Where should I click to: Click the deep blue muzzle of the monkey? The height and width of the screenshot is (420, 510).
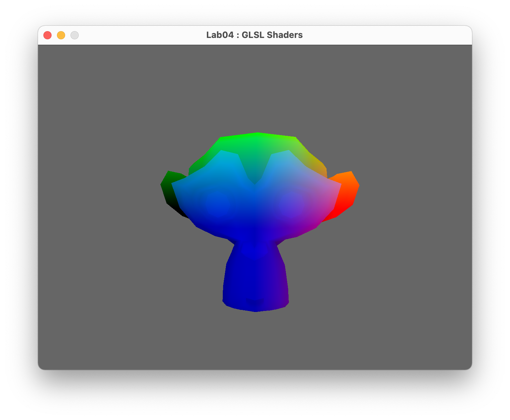point(254,250)
